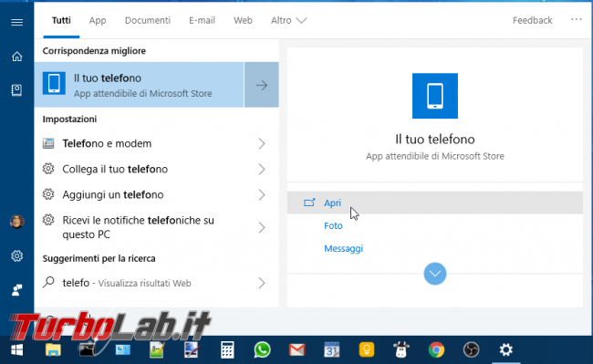Click the feedback person icon in the sidebar
Viewport: 593px width, 364px height.
(16, 290)
